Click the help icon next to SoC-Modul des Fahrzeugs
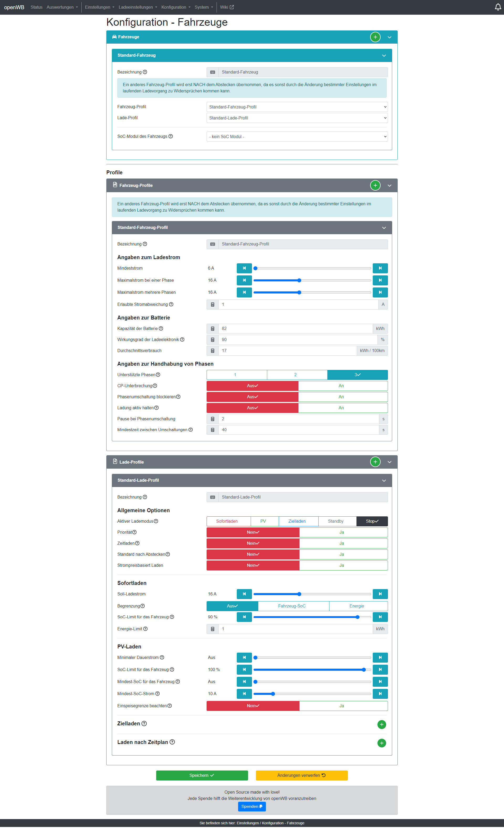504x828 pixels. [x=171, y=137]
